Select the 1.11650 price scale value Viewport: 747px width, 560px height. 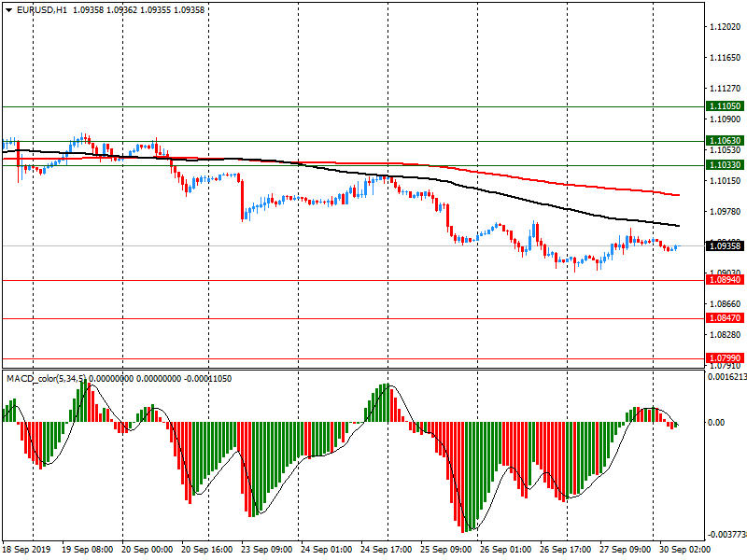point(726,58)
